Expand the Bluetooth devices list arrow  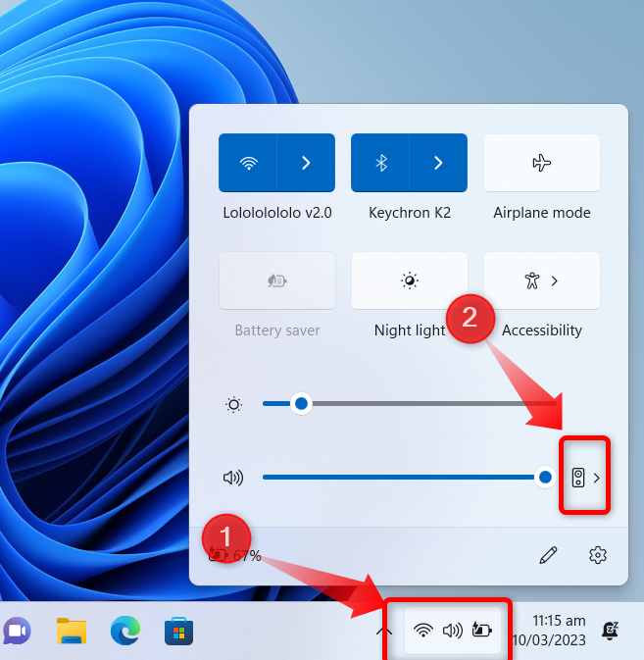(438, 163)
